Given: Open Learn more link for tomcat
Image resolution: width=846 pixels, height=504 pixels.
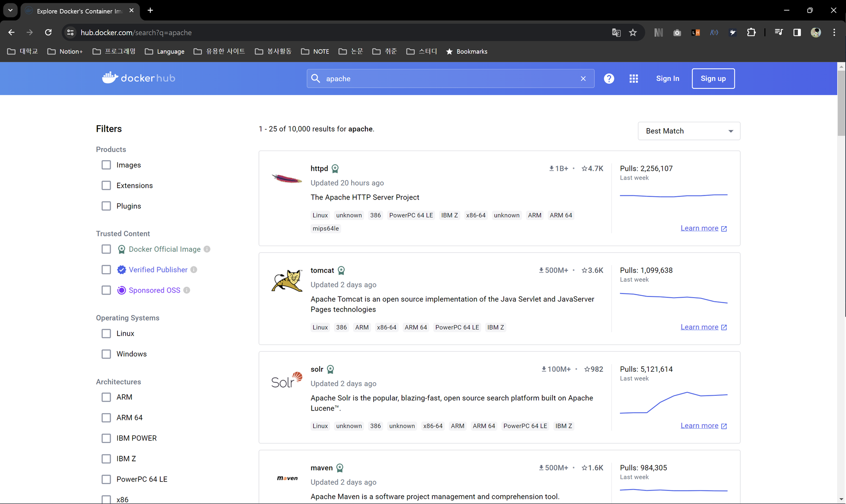Looking at the screenshot, I should click(704, 327).
